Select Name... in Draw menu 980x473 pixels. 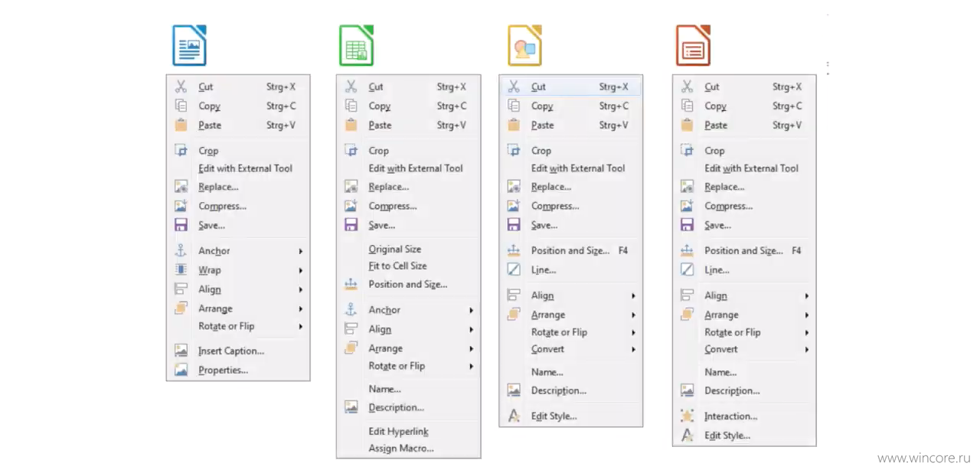(547, 372)
